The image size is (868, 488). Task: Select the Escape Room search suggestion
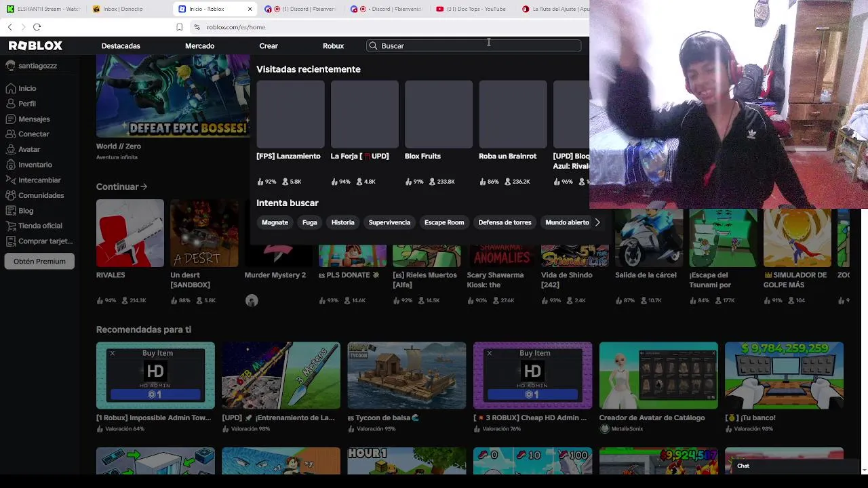tap(444, 222)
